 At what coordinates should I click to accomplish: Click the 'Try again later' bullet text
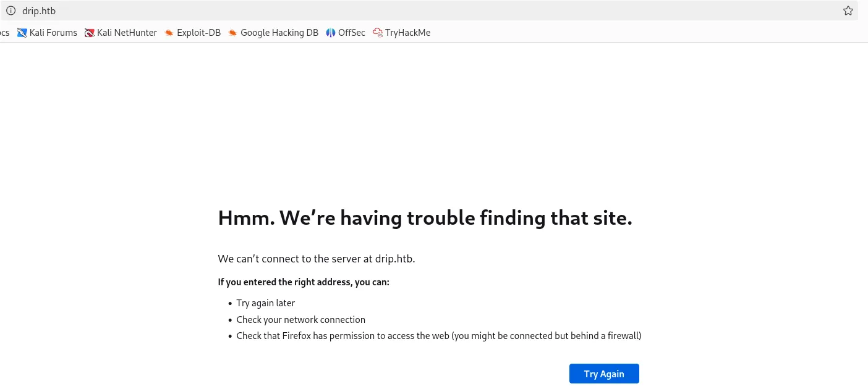pos(266,303)
